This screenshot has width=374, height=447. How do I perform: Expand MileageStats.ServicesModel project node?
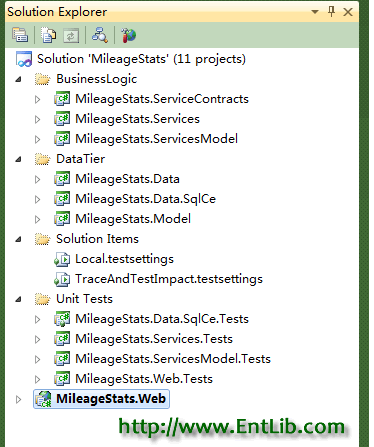pyautogui.click(x=37, y=139)
